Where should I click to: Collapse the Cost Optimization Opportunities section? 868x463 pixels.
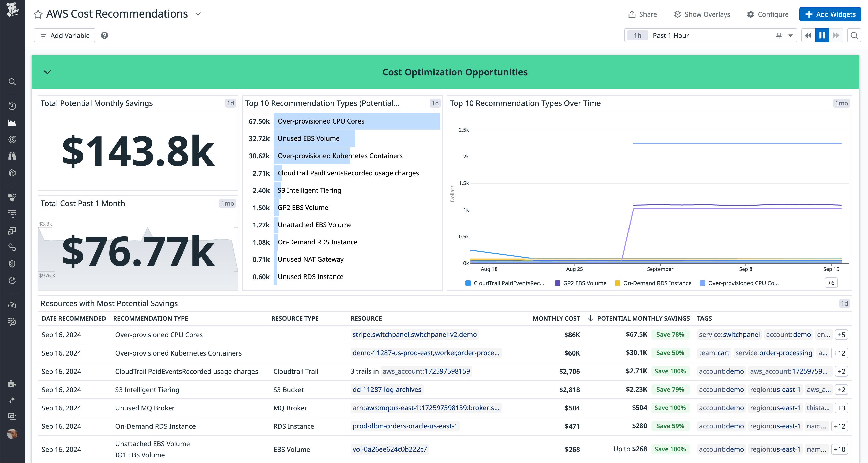coord(47,72)
